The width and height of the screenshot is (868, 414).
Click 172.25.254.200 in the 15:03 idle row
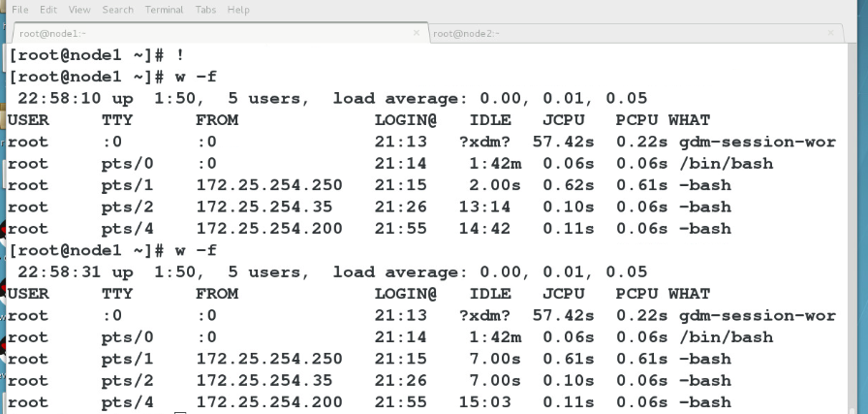coord(269,401)
